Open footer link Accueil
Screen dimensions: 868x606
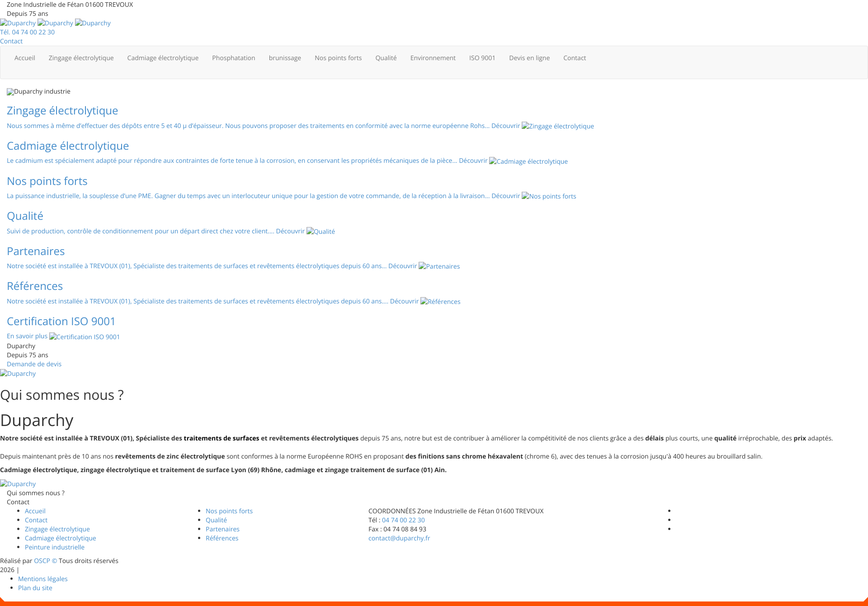pyautogui.click(x=35, y=511)
